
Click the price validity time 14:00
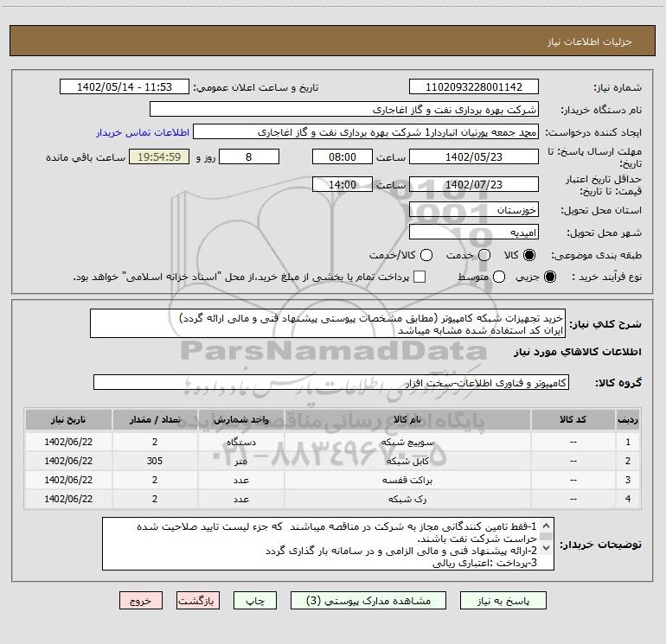click(x=343, y=184)
